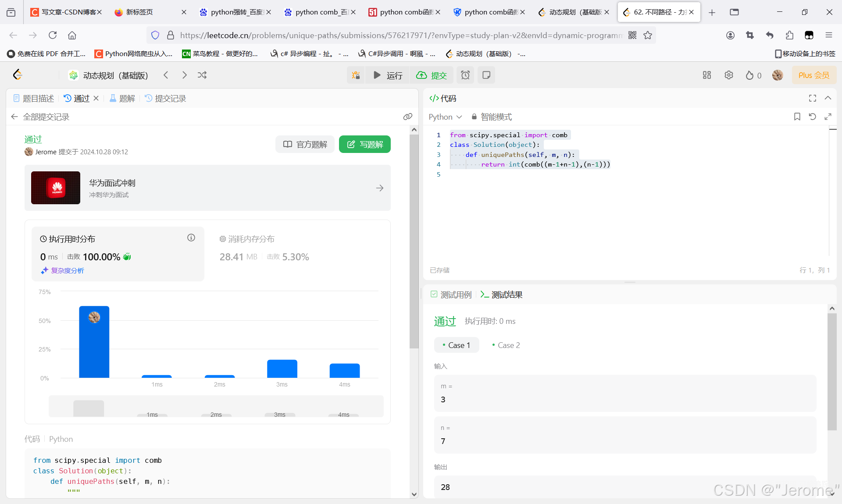Click the chart range slider handle
Screen dimensions: 842x504
coord(89,408)
